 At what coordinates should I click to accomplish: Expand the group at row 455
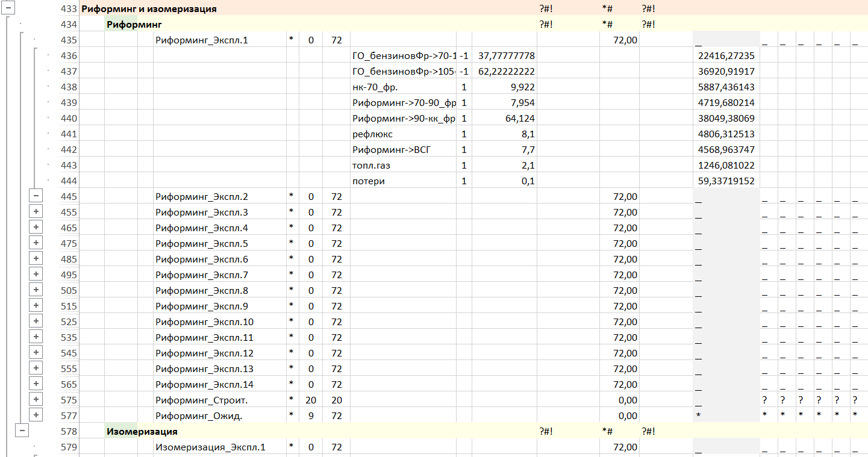[36, 211]
